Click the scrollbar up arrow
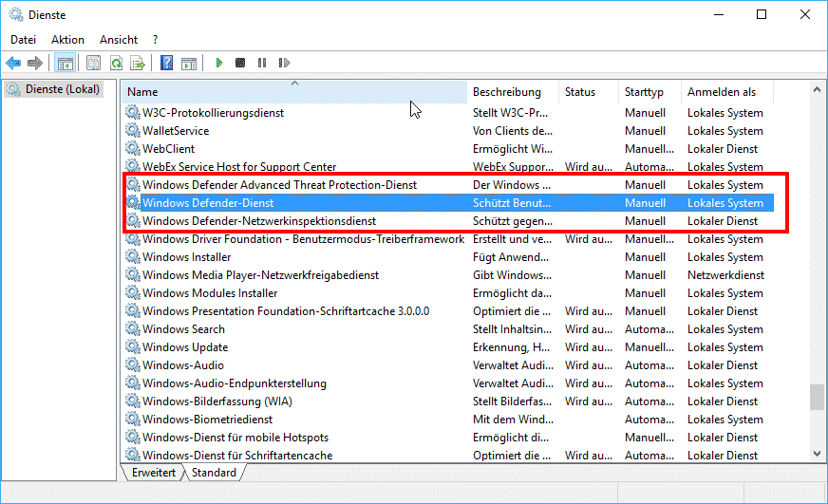Image resolution: width=828 pixels, height=504 pixels. coord(817,90)
